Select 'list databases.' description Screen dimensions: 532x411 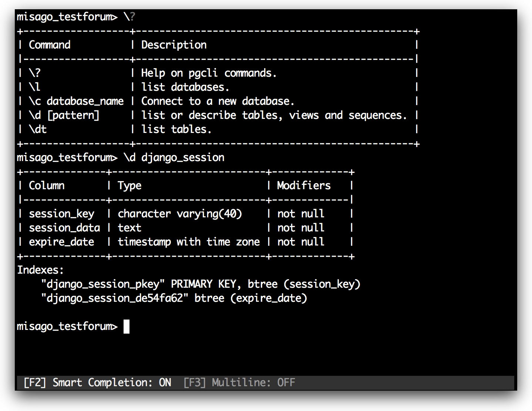pos(185,87)
